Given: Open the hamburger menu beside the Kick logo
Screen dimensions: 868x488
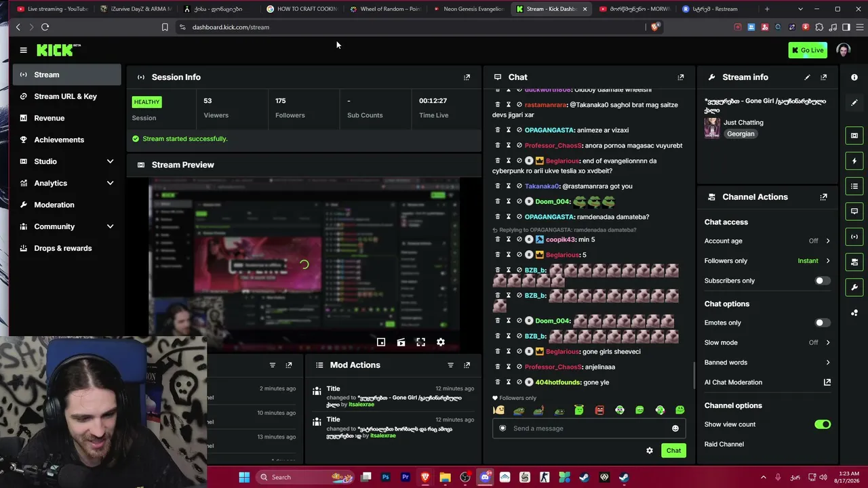Looking at the screenshot, I should coord(23,50).
